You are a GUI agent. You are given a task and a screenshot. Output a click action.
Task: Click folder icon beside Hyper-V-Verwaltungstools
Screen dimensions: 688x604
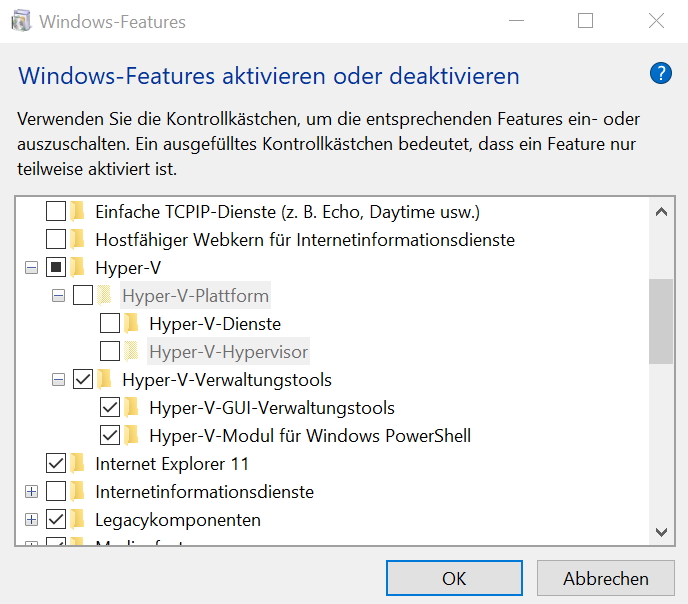click(x=104, y=379)
